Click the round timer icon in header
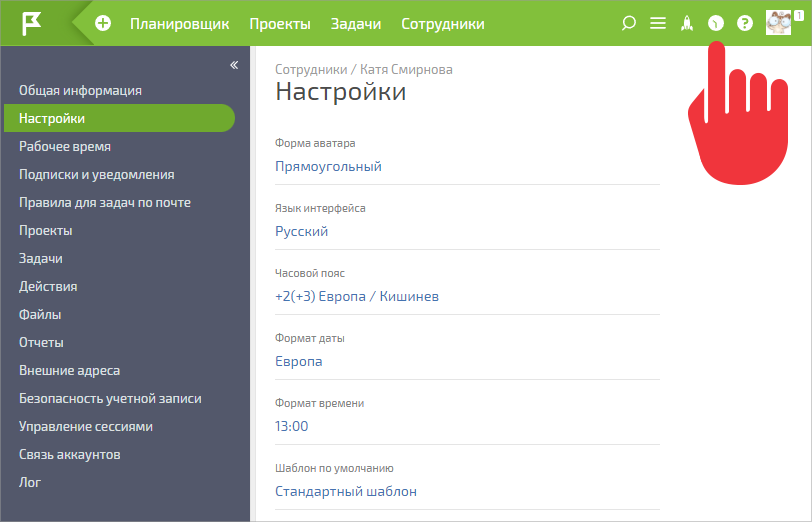This screenshot has width=812, height=522. tap(716, 23)
